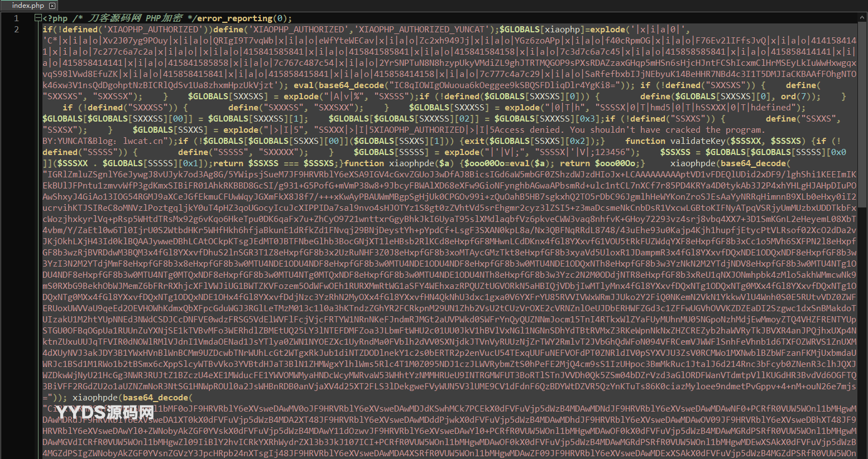Select line number 1 in the gutter
The height and width of the screenshot is (459, 868).
(16, 18)
